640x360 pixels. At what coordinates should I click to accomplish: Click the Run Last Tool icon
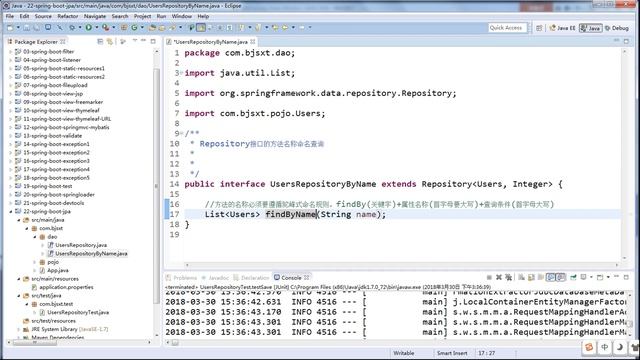(105, 28)
